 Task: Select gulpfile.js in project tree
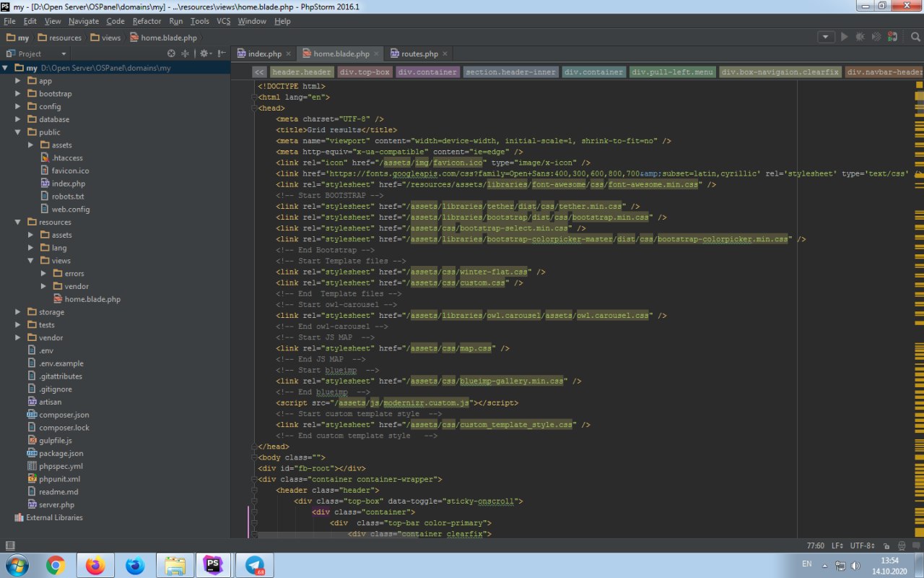[x=50, y=441]
